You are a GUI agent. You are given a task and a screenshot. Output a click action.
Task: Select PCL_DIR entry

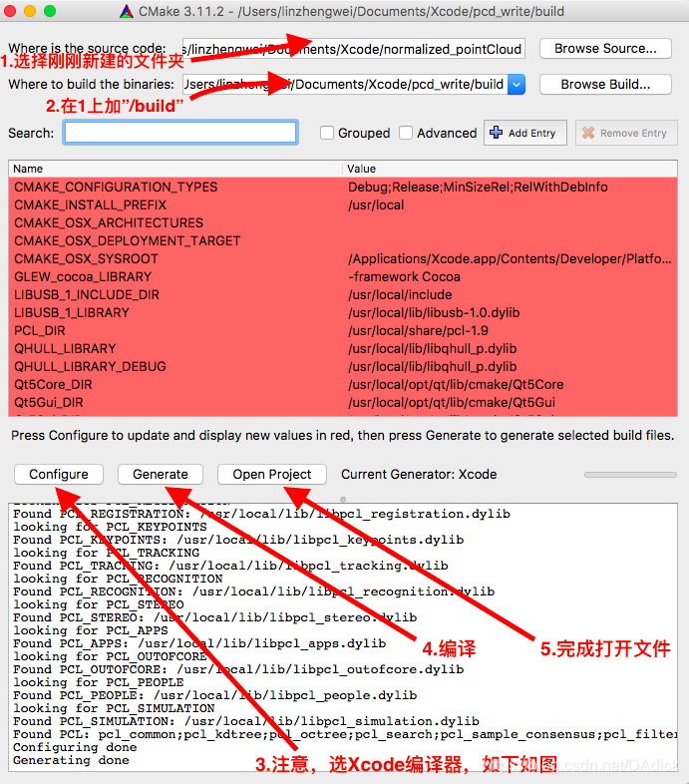40,331
